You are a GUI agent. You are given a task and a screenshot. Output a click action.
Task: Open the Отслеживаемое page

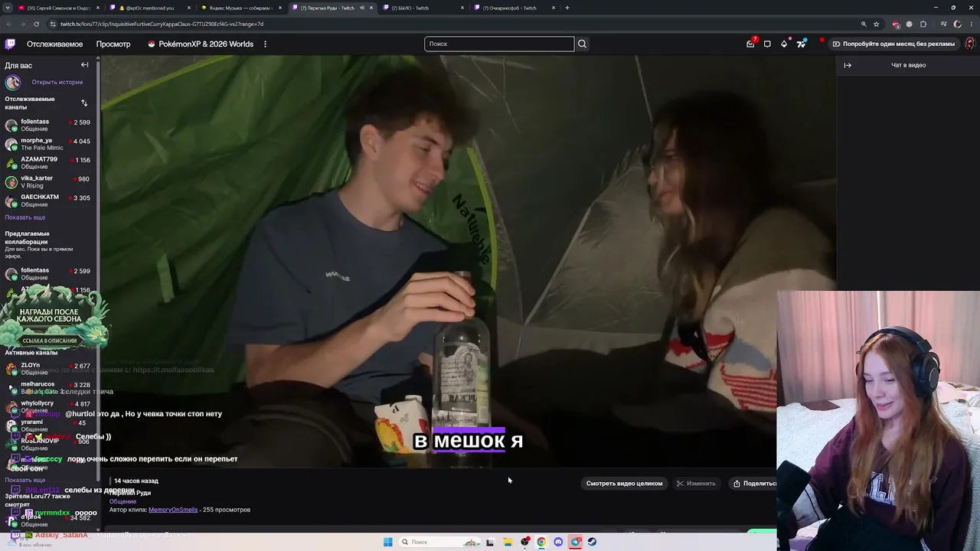tap(54, 44)
